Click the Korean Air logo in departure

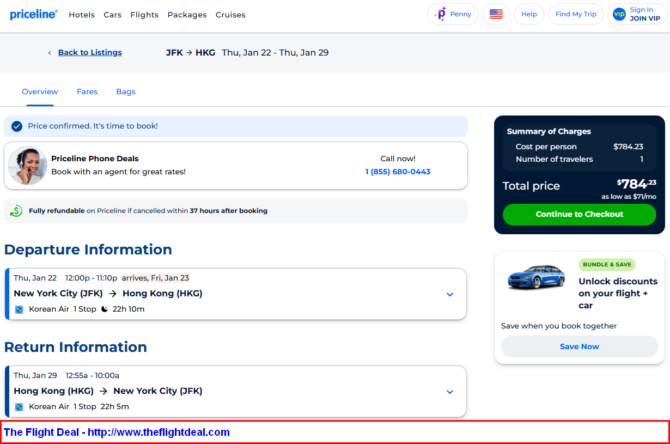(x=18, y=309)
